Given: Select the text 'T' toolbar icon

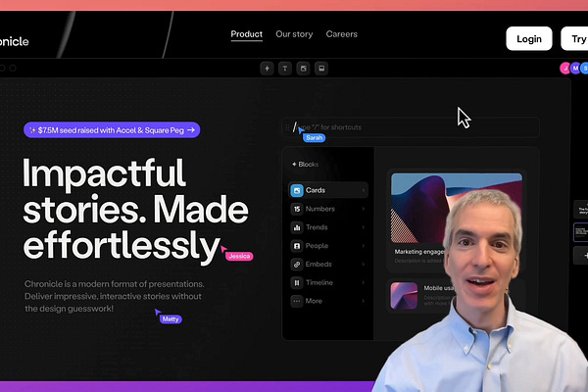Looking at the screenshot, I should pyautogui.click(x=285, y=69).
